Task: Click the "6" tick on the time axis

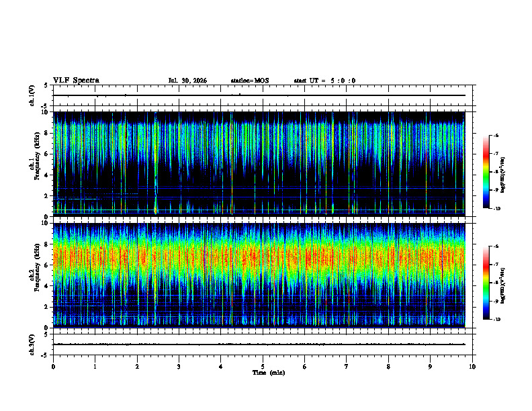Action: pyautogui.click(x=305, y=367)
